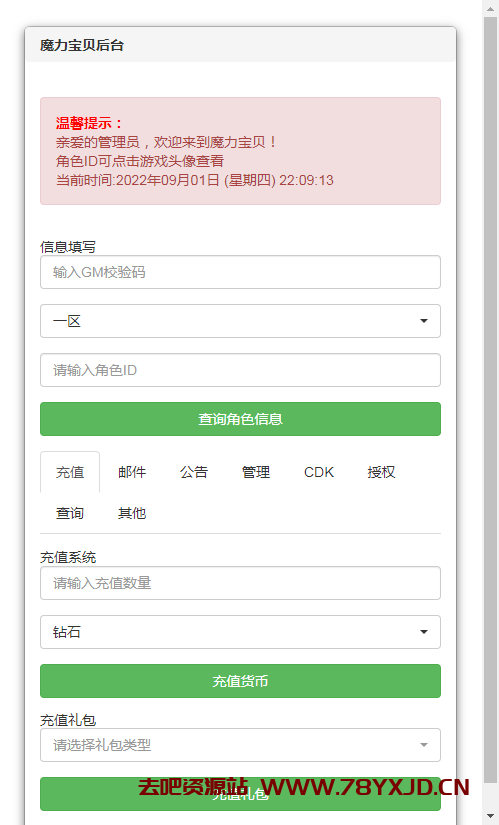499x825 pixels.
Task: Open the 查询 tab
Action: [70, 513]
